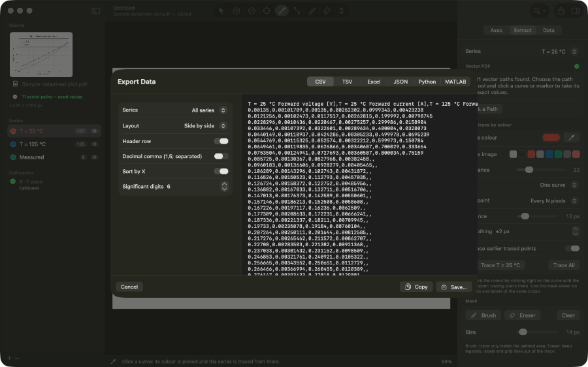Viewport: 588px width, 367px height.
Task: Click Cancel in Export Data dialog
Action: click(x=129, y=287)
